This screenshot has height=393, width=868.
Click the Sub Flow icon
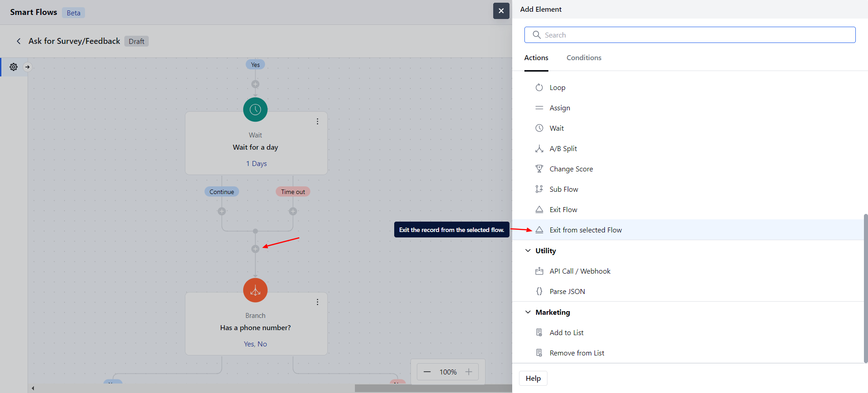coord(539,189)
